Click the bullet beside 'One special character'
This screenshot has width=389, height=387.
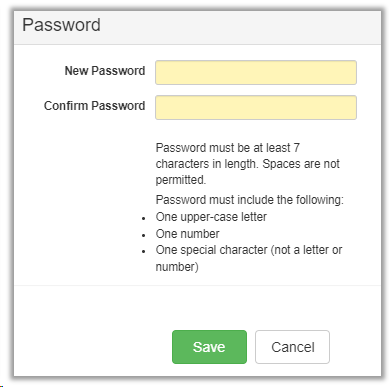pyautogui.click(x=144, y=252)
